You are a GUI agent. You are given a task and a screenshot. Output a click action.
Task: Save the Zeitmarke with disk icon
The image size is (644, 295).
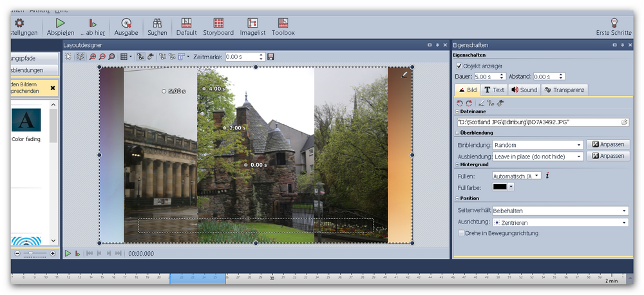(x=271, y=57)
